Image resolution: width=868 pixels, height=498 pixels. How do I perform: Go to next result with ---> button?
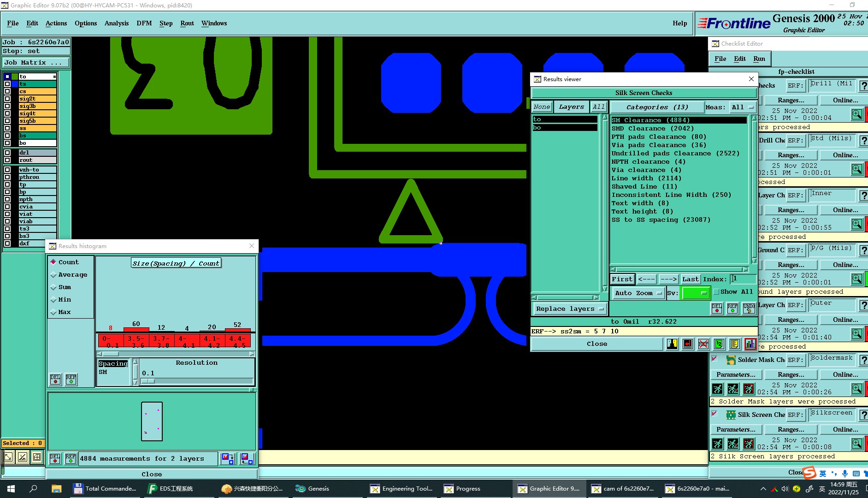tap(668, 279)
